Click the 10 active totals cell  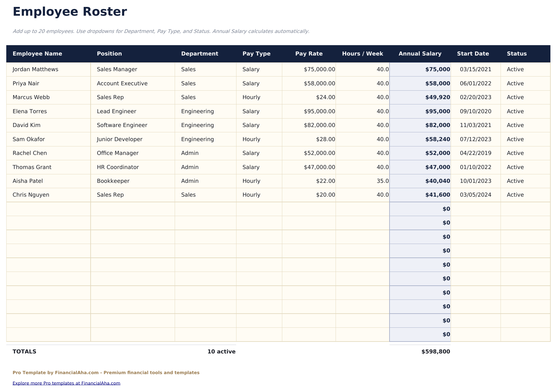(x=221, y=352)
